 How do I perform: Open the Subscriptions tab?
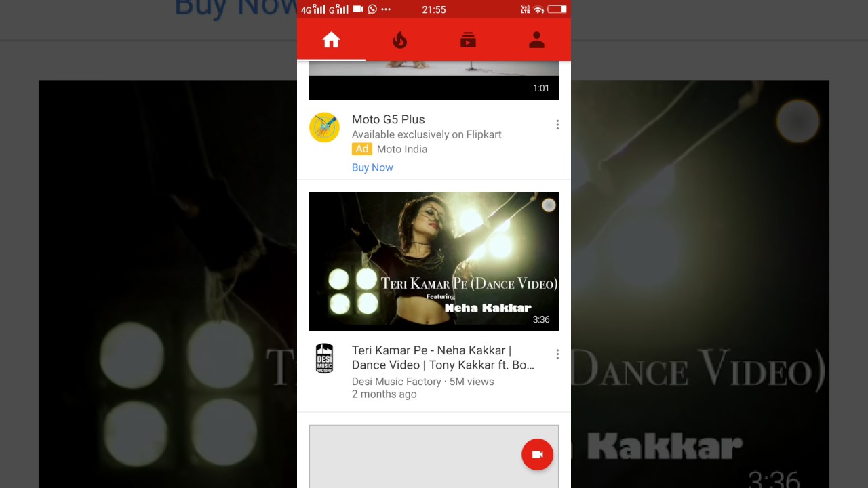pyautogui.click(x=468, y=41)
